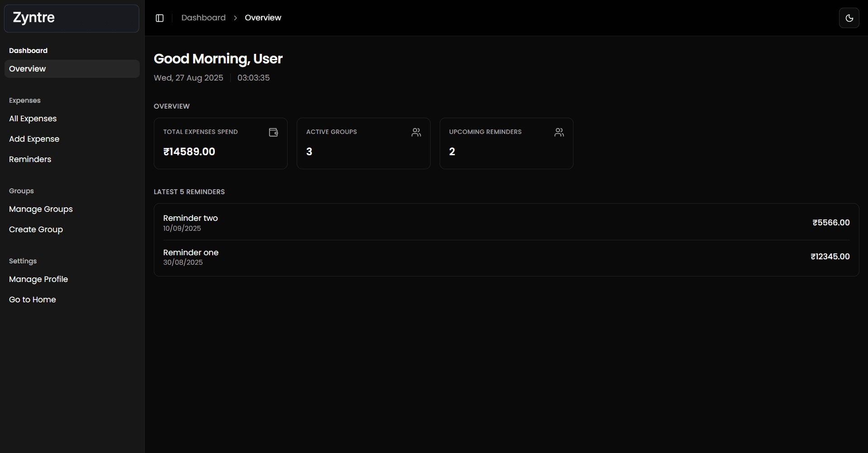Click the breadcrumb chevron after Dashboard
Viewport: 868px width, 453px height.
[x=235, y=18]
